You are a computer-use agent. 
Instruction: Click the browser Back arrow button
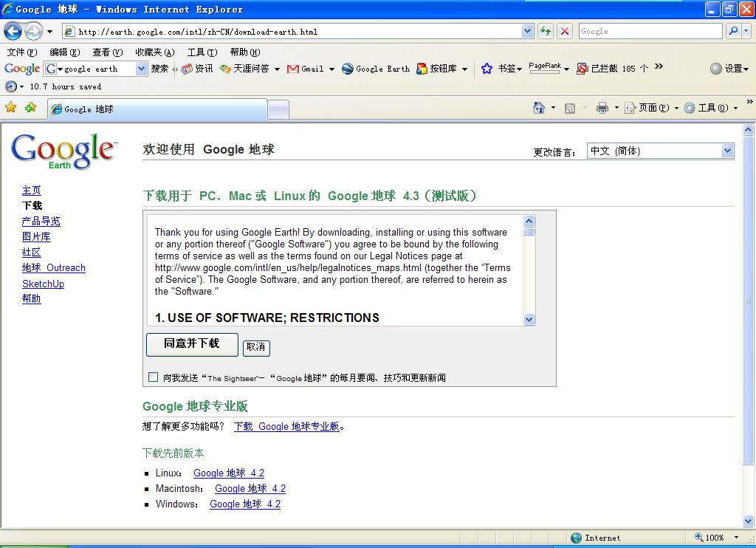[x=13, y=32]
